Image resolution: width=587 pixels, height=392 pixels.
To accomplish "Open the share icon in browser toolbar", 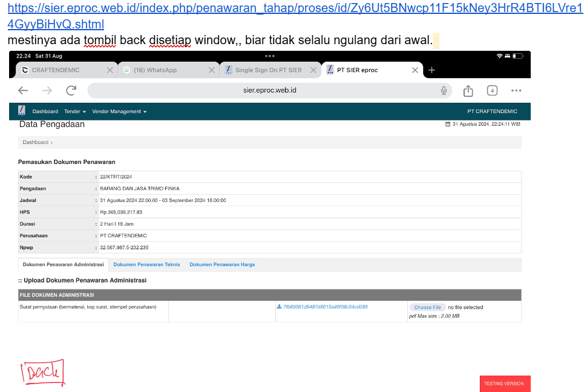I will click(468, 91).
